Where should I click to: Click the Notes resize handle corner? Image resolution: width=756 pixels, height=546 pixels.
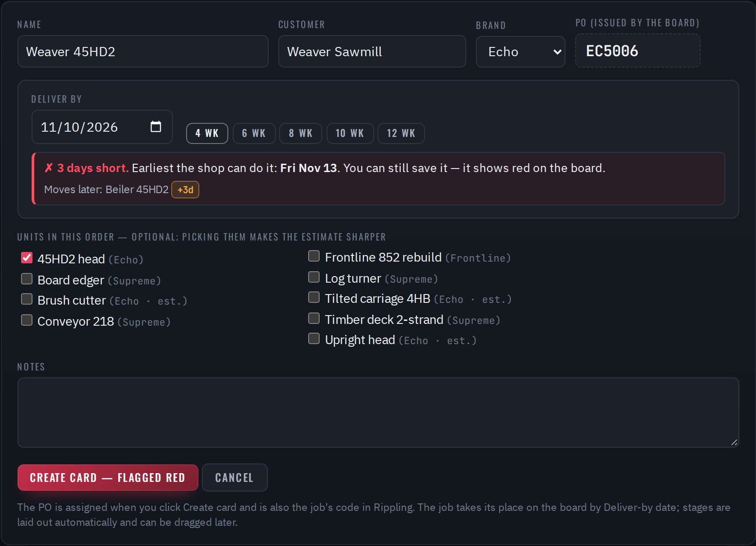734,442
